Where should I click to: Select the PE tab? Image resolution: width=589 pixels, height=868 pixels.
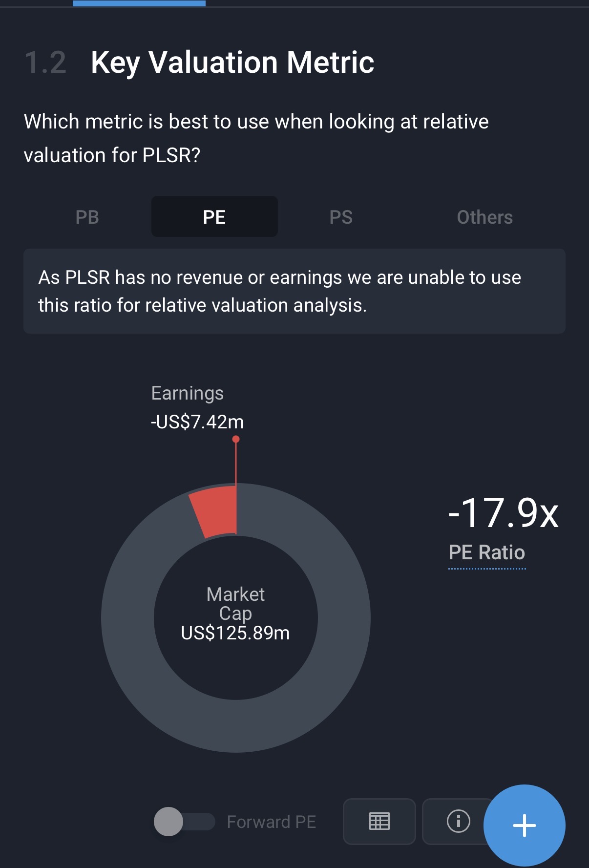214,217
